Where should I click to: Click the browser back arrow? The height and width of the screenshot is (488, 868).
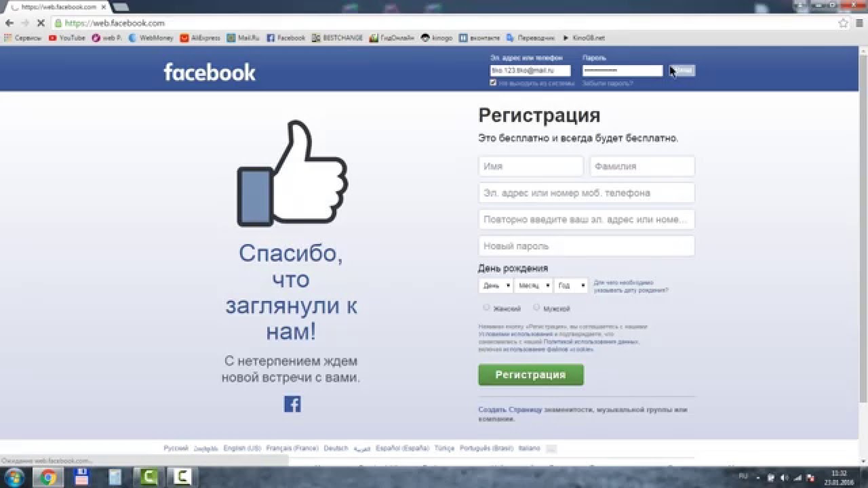click(9, 23)
